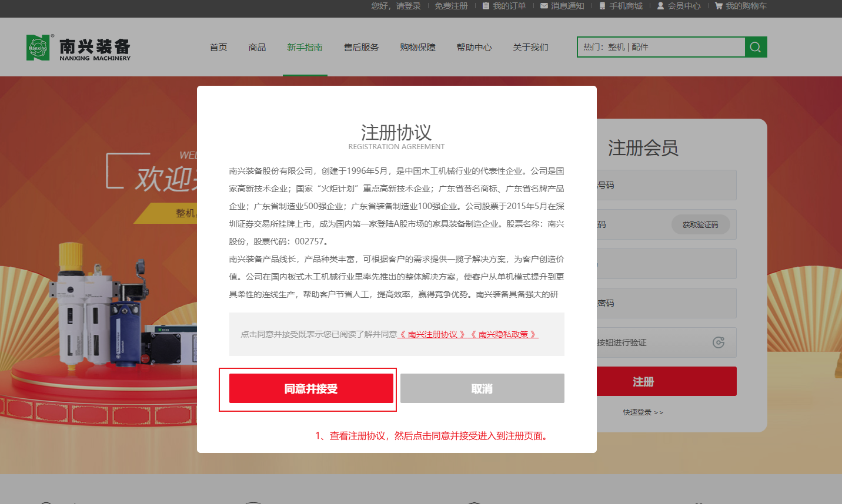This screenshot has height=504, width=842.
Task: Click 请登录 link in top bar
Action: click(x=408, y=6)
